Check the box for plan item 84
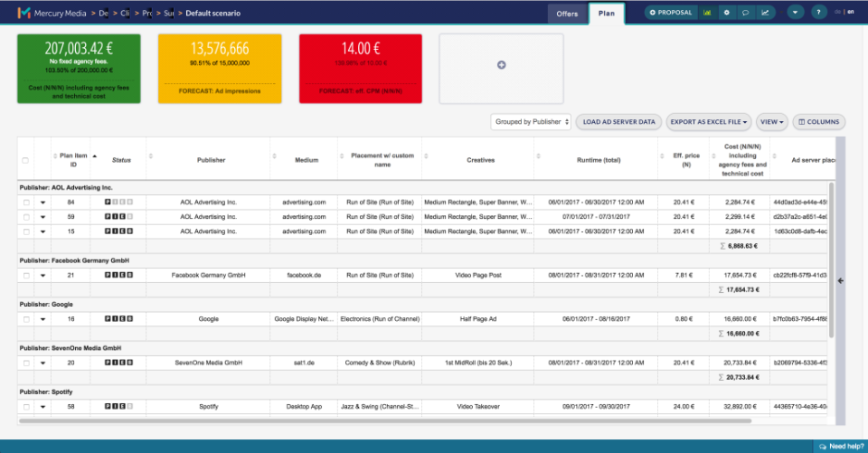 [26, 203]
